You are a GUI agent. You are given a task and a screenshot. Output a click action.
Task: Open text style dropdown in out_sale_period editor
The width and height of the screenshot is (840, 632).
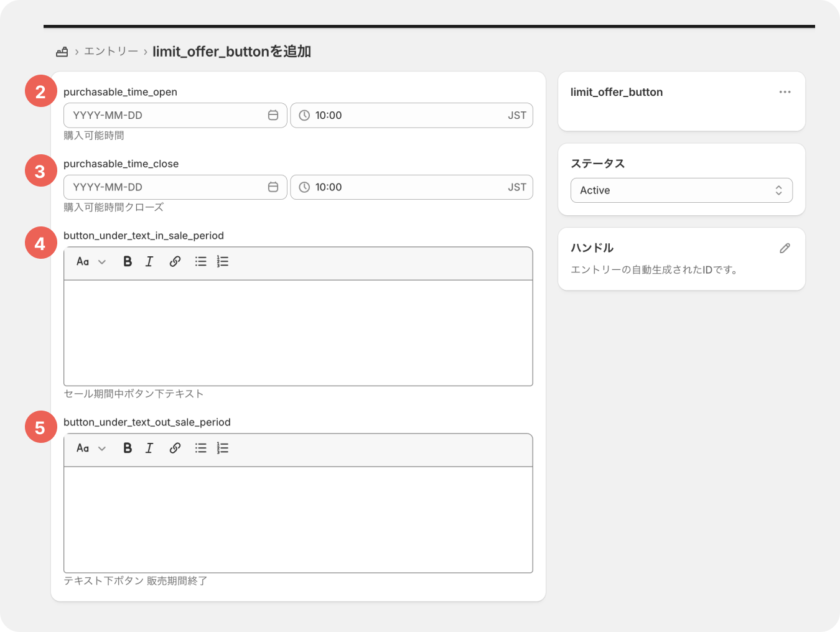coord(91,448)
